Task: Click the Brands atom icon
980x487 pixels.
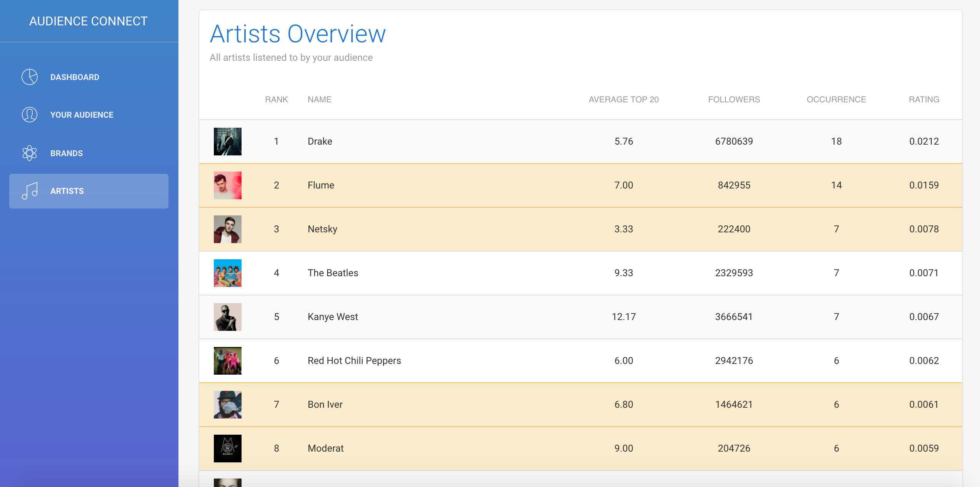Action: [x=30, y=153]
